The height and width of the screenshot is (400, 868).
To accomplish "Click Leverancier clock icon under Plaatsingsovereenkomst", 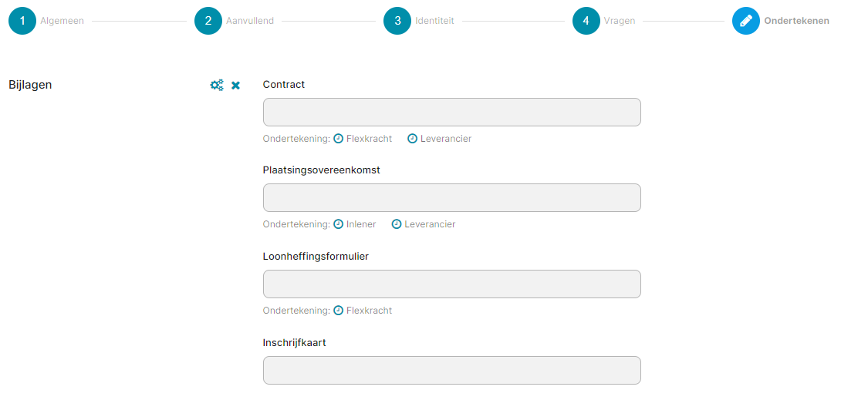I will (397, 224).
